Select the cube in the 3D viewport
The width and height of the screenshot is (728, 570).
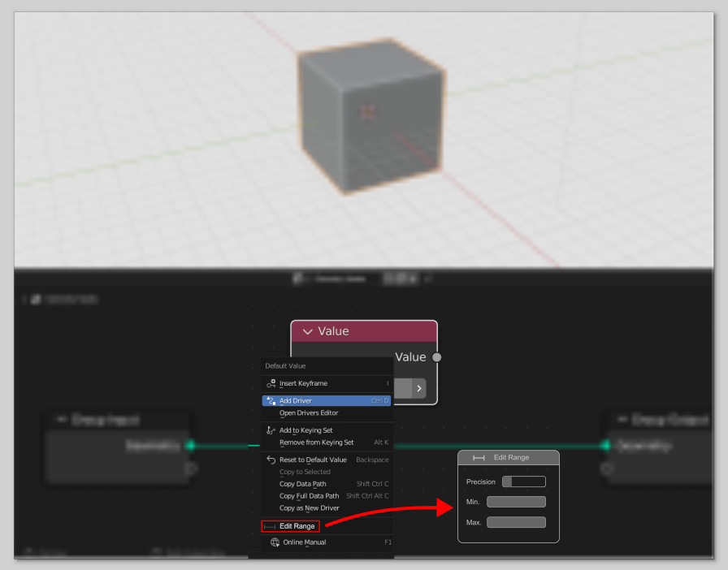pyautogui.click(x=370, y=114)
